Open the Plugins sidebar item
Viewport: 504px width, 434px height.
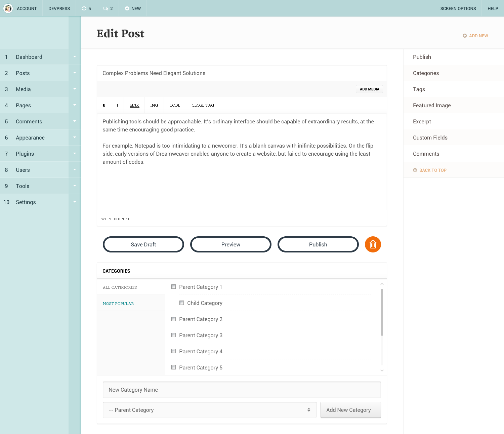click(x=34, y=154)
